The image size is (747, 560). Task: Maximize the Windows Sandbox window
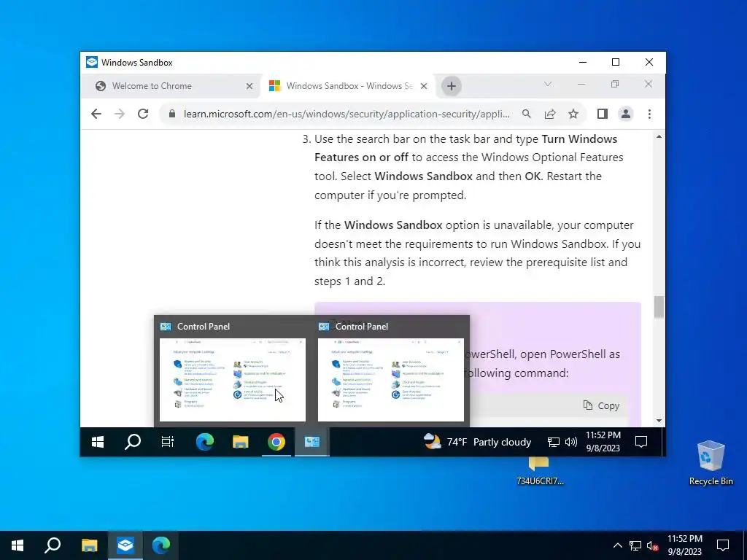616,63
